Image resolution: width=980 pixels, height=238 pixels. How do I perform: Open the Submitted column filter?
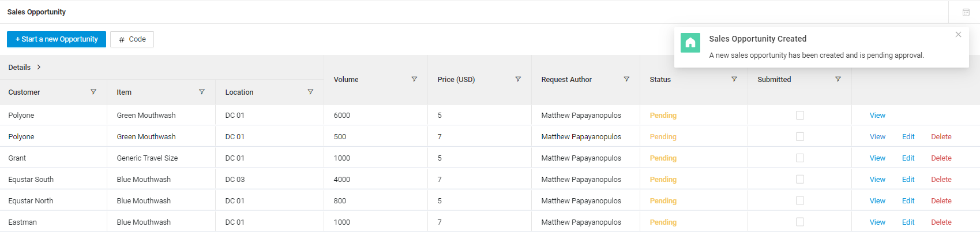pos(838,79)
